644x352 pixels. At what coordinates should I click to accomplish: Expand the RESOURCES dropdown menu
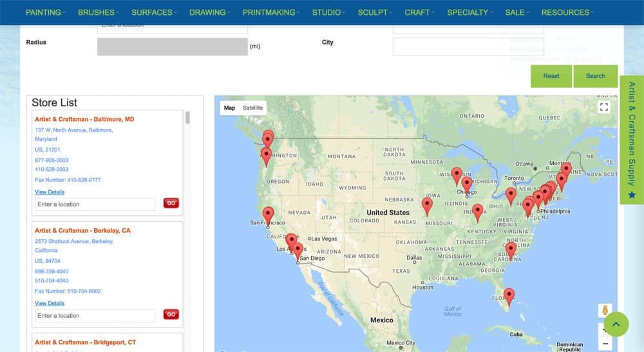567,12
